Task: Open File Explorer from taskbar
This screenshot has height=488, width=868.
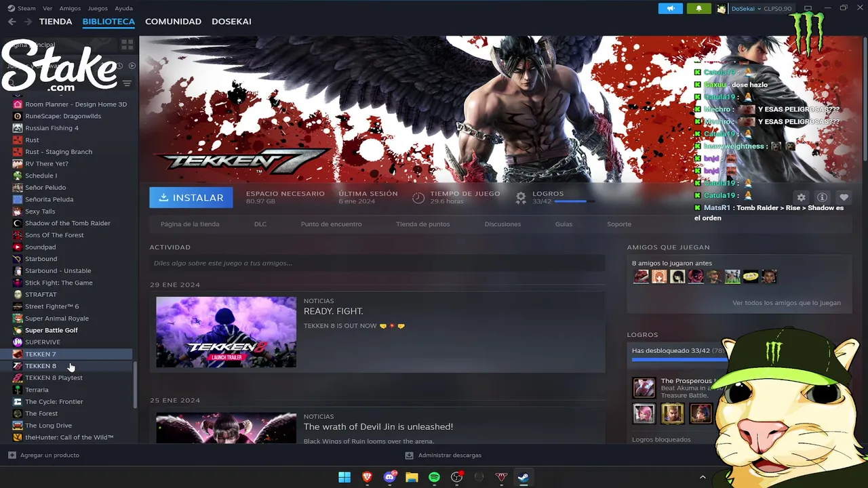Action: pos(412,477)
